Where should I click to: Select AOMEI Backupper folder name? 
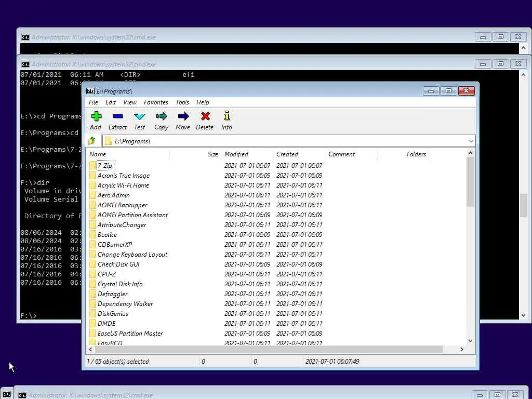[123, 205]
